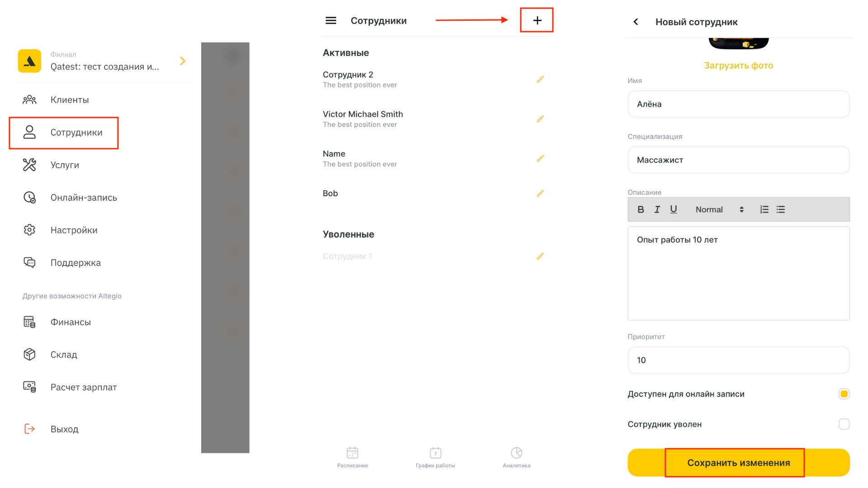Open Расчет зарплат section
The width and height of the screenshot is (868, 488).
(x=84, y=387)
